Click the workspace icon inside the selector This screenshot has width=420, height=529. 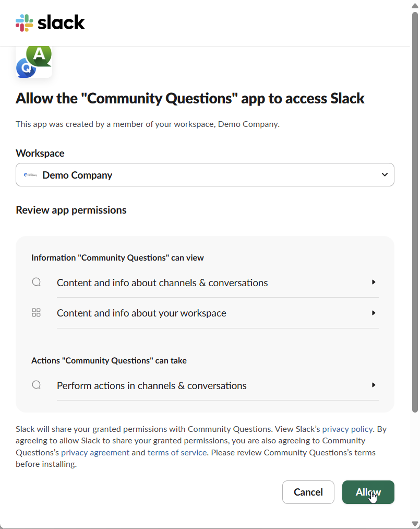click(30, 174)
